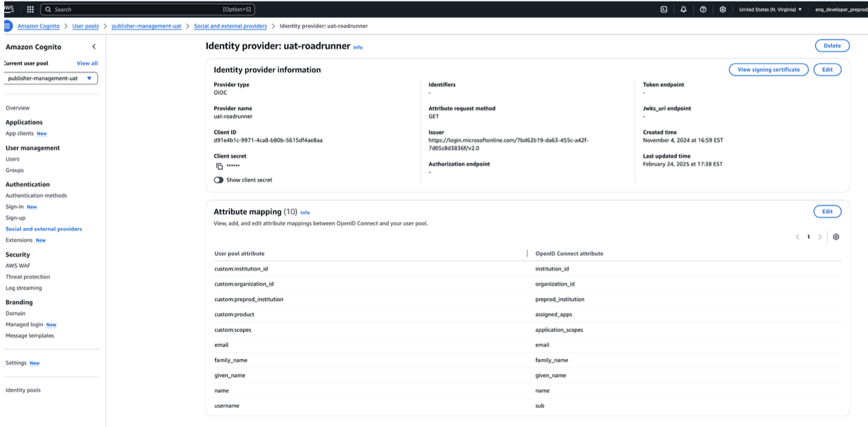Edit the attribute mapping
Viewport: 868px width, 427px height.
click(827, 211)
